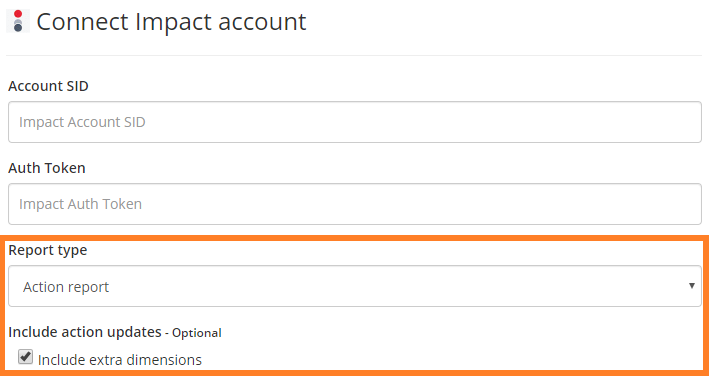Click the divider line under the heading
This screenshot has width=709, height=376.
click(354, 56)
